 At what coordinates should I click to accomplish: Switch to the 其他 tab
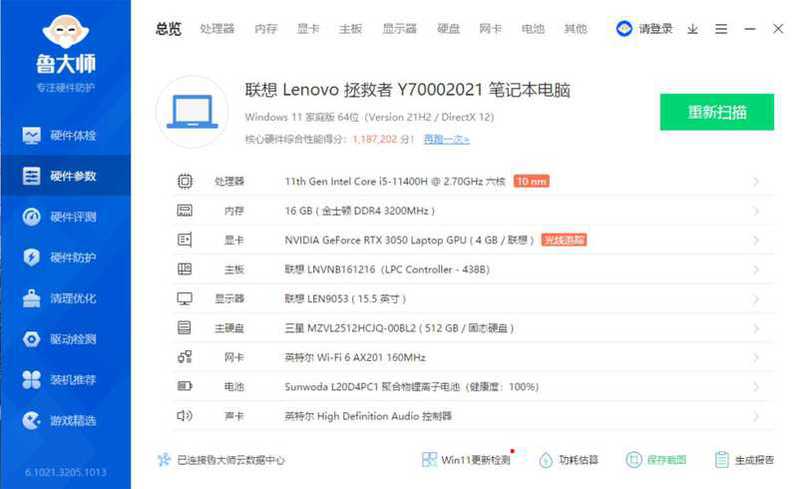pyautogui.click(x=576, y=29)
